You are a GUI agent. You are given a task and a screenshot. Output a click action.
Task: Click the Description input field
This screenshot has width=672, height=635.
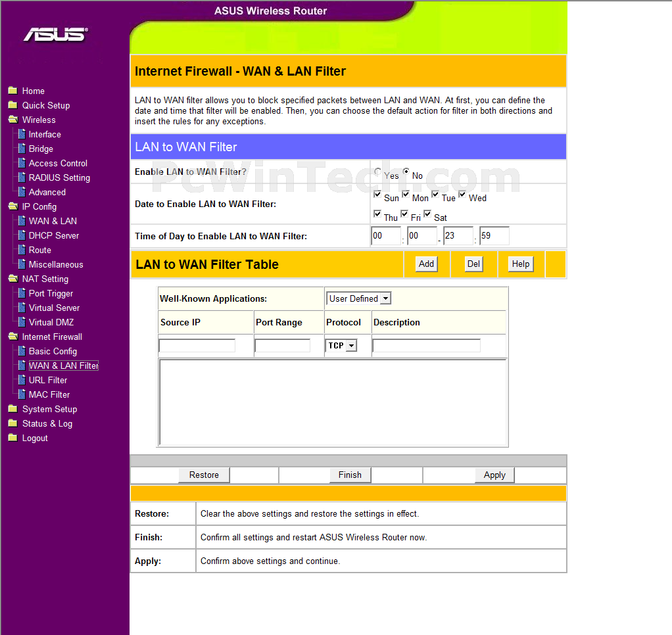(x=427, y=345)
